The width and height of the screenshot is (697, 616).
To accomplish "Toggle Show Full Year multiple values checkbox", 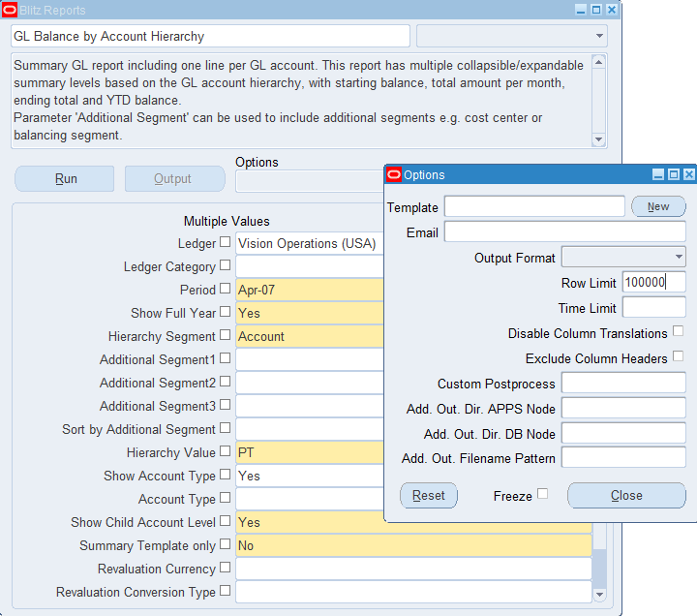I will (x=226, y=311).
